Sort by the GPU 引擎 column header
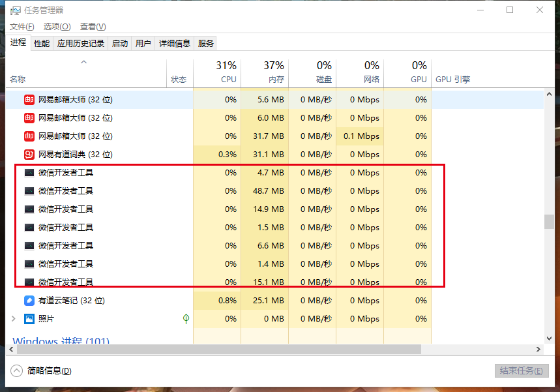The width and height of the screenshot is (560, 392). [453, 80]
